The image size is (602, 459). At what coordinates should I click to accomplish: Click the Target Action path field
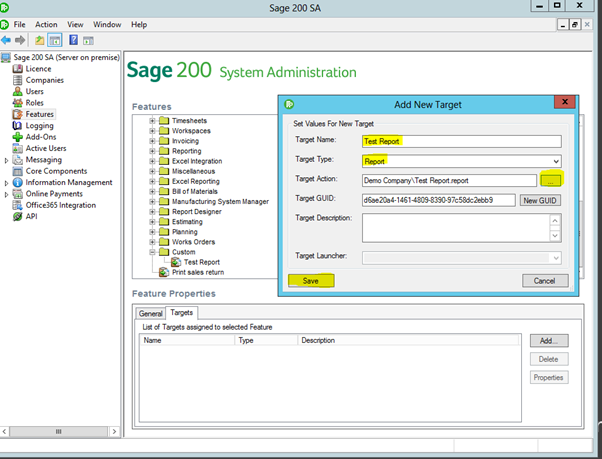[x=449, y=180]
